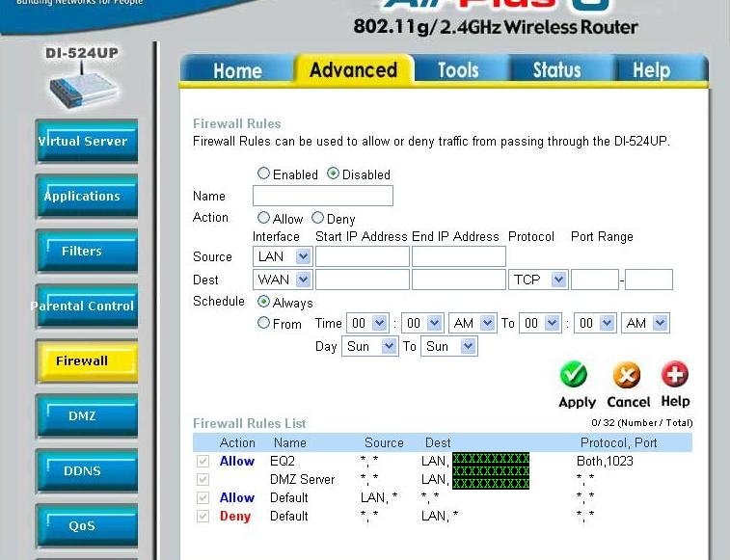The width and height of the screenshot is (730, 560).
Task: Open the Virtual Server sidebar button
Action: click(86, 142)
